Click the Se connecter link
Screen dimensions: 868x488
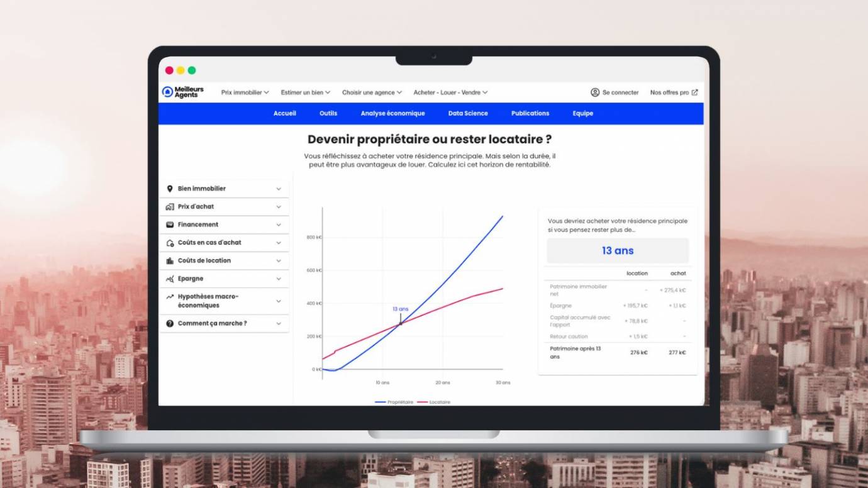620,92
